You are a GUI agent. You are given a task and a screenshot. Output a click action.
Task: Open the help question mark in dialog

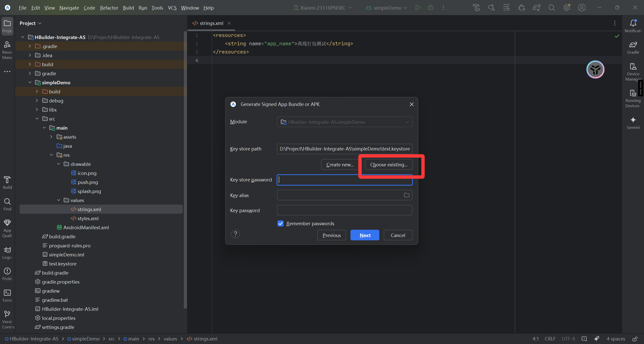click(x=235, y=234)
